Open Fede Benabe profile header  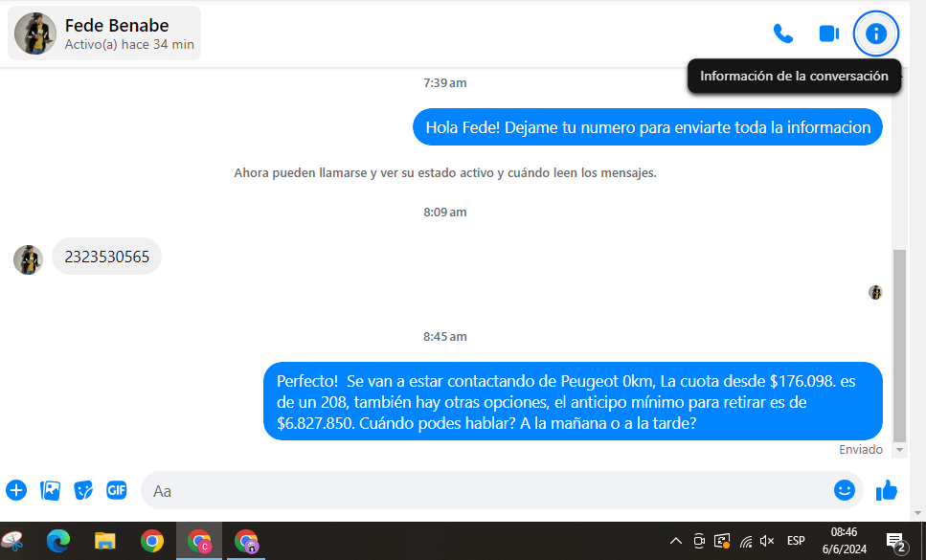[x=104, y=34]
